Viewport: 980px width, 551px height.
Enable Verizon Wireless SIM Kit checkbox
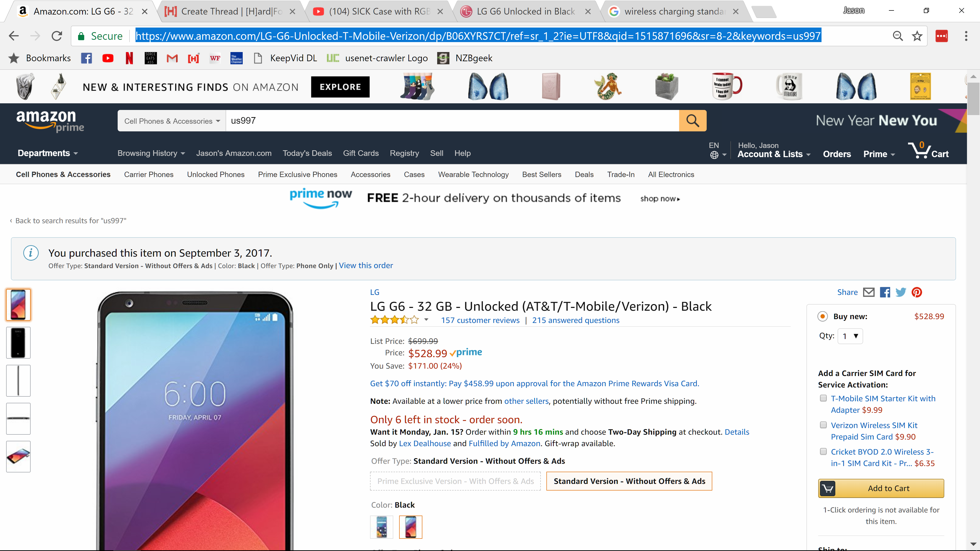[823, 425]
